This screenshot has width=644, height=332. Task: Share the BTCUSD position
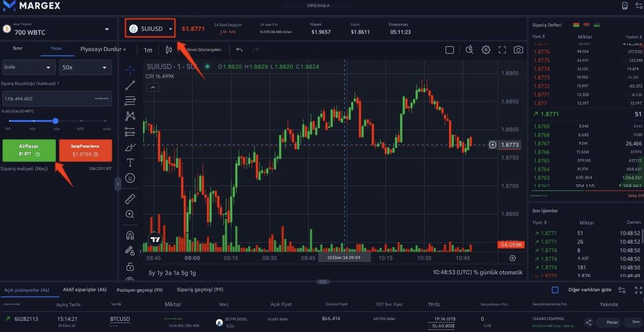coord(589,322)
